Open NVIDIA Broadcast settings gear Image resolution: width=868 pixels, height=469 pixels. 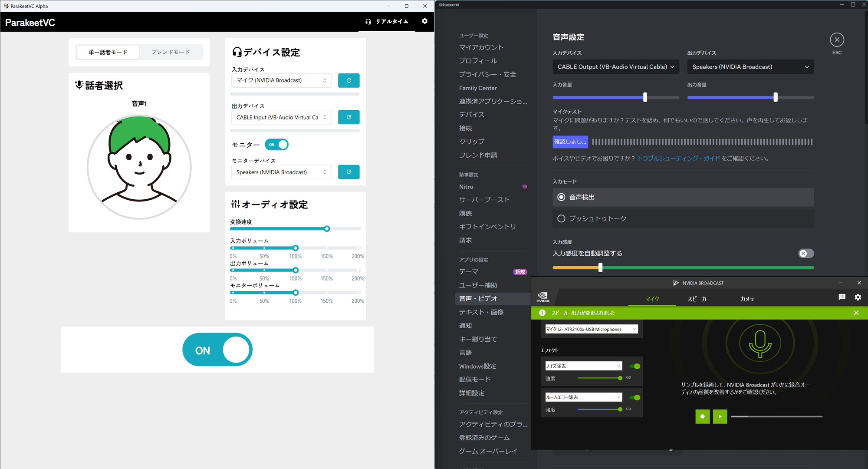[858, 297]
